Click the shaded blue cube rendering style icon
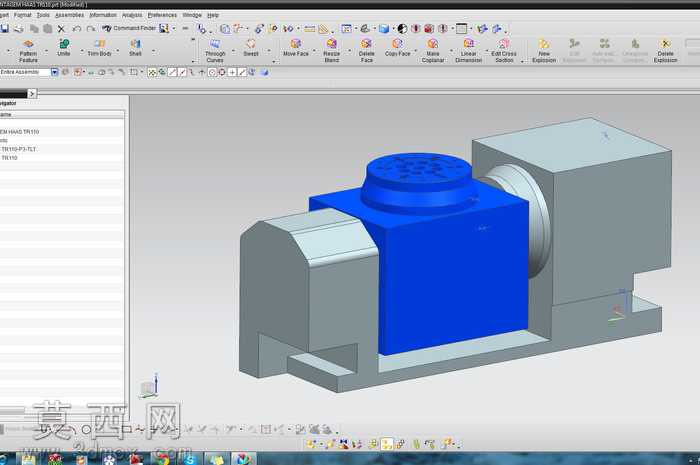 click(x=383, y=29)
